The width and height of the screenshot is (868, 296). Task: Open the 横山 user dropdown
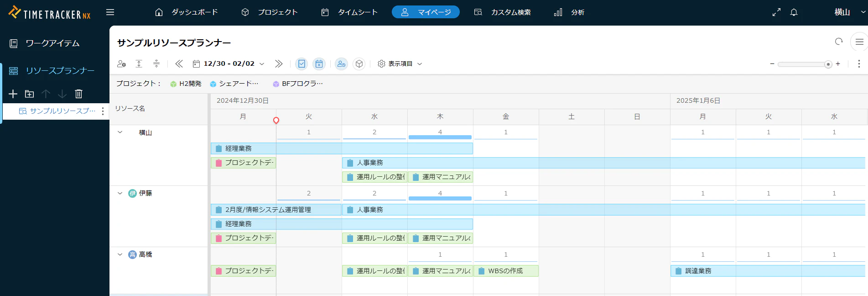850,12
